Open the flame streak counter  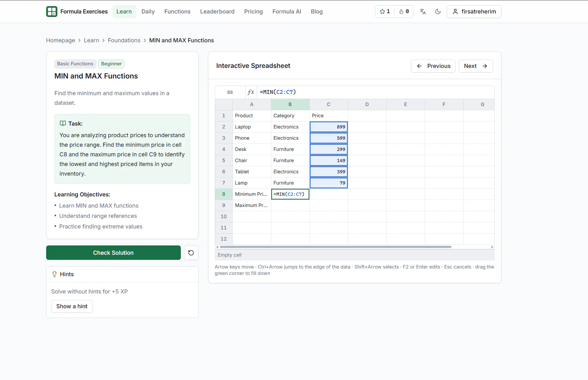coord(404,12)
